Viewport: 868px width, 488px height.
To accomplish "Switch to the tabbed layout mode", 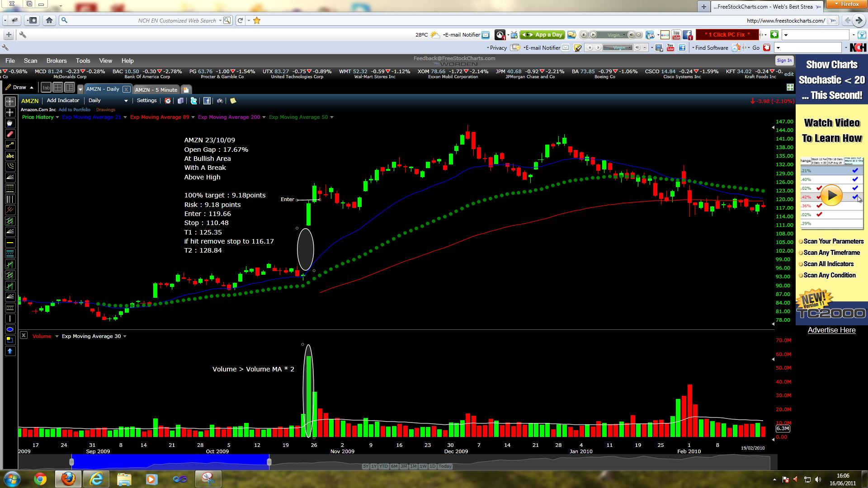I will pos(46,88).
